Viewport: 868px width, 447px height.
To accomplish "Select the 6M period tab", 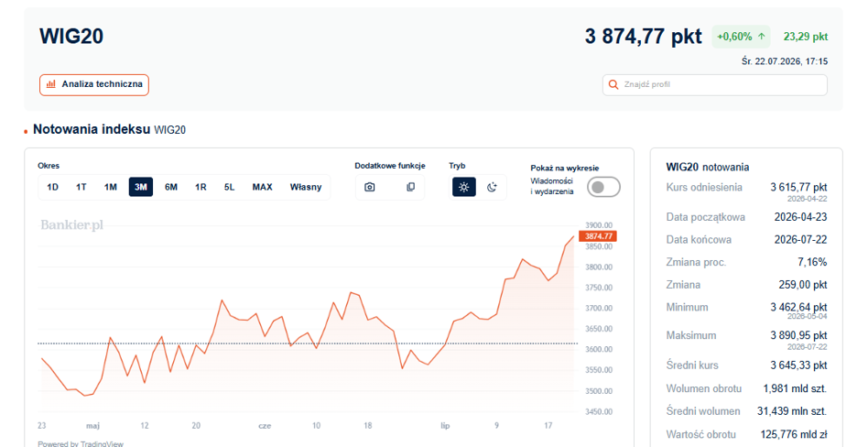I will (x=171, y=187).
